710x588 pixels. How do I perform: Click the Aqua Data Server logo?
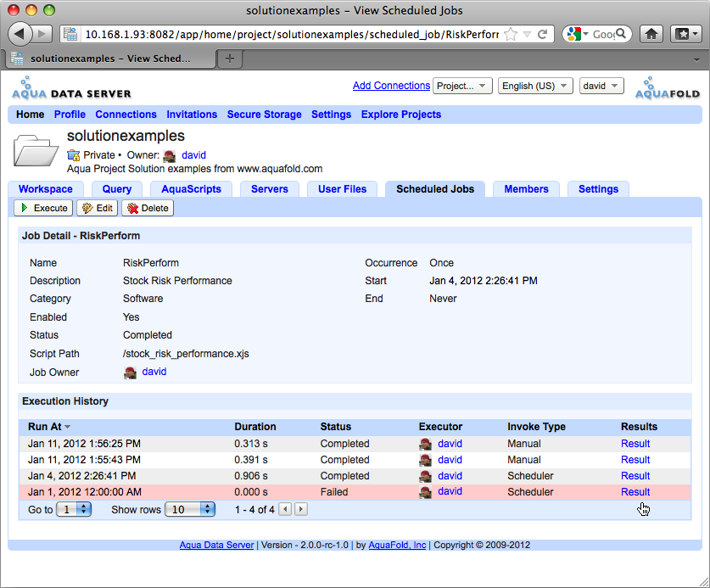(71, 88)
